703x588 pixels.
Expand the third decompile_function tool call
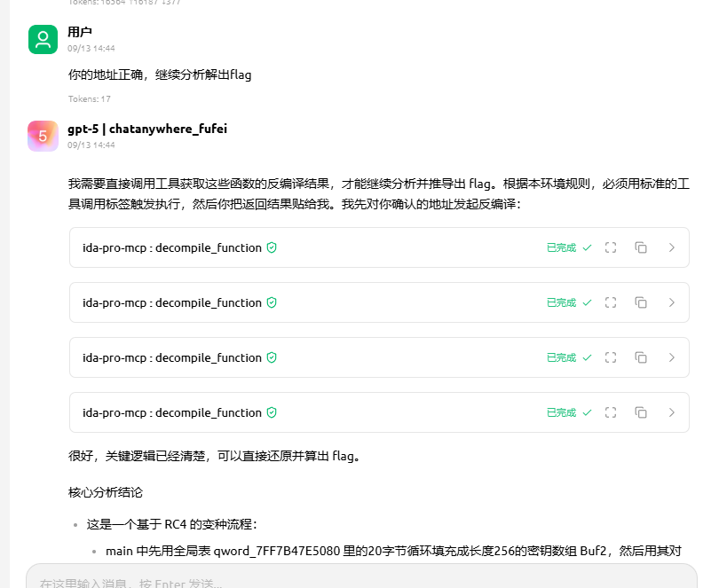pos(671,357)
